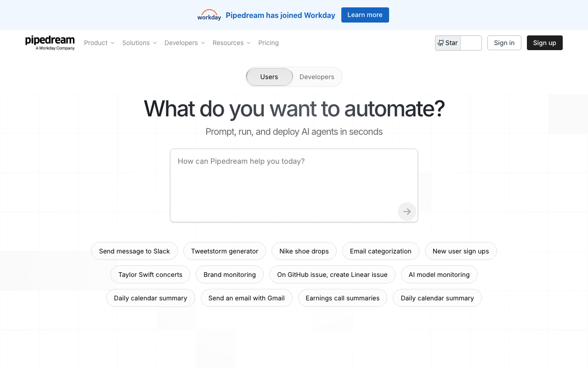Open the Pipedream has joined Workday link

[280, 15]
